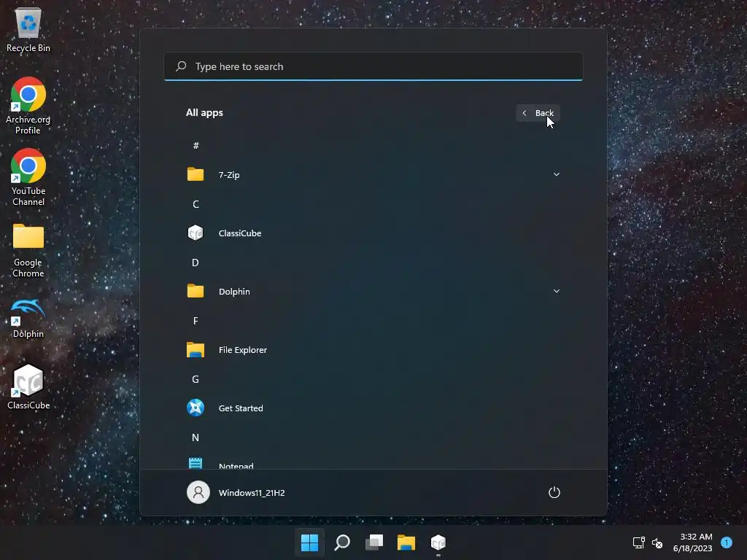Click the Dolphin folder icon in All apps
Screen dimensions: 747x560
(x=196, y=291)
